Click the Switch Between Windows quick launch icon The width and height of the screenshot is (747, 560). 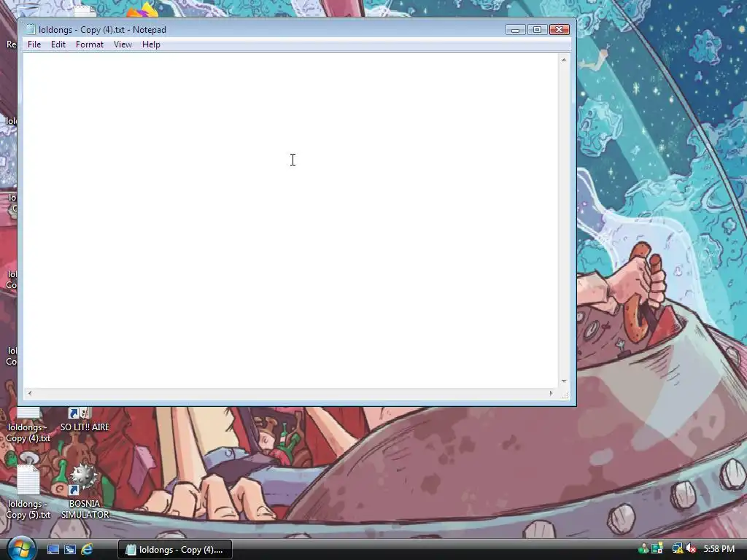pyautogui.click(x=69, y=550)
